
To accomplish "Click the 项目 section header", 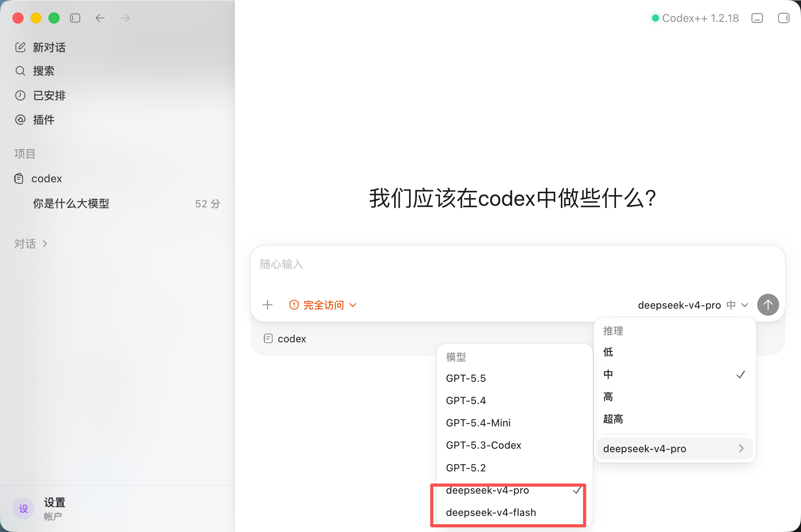I will coord(25,154).
